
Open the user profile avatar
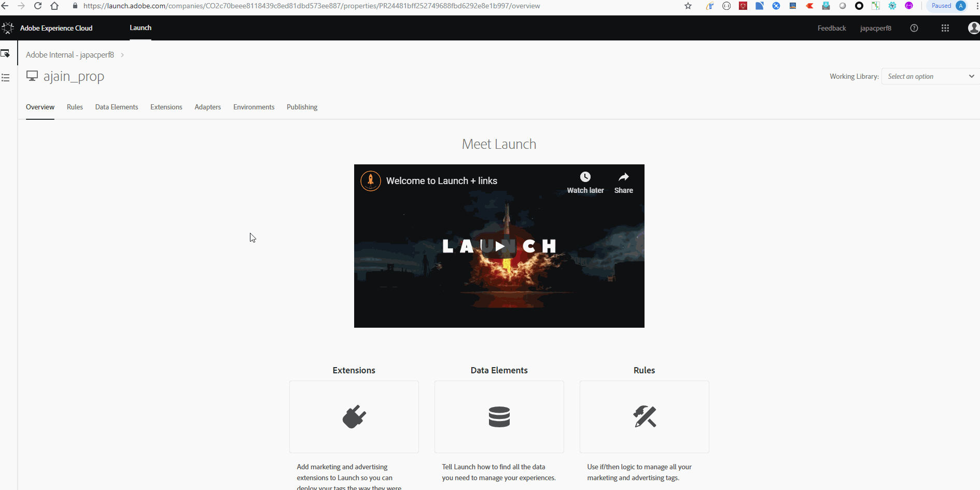[x=974, y=28]
